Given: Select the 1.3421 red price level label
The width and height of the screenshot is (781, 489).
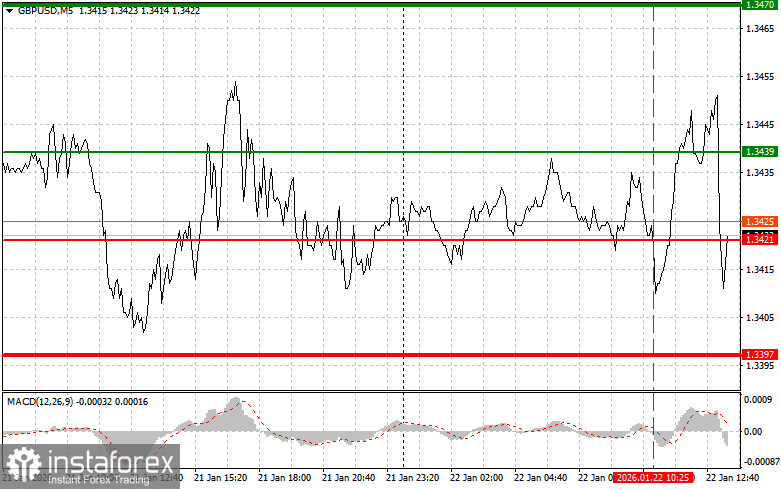Looking at the screenshot, I should pyautogui.click(x=760, y=240).
